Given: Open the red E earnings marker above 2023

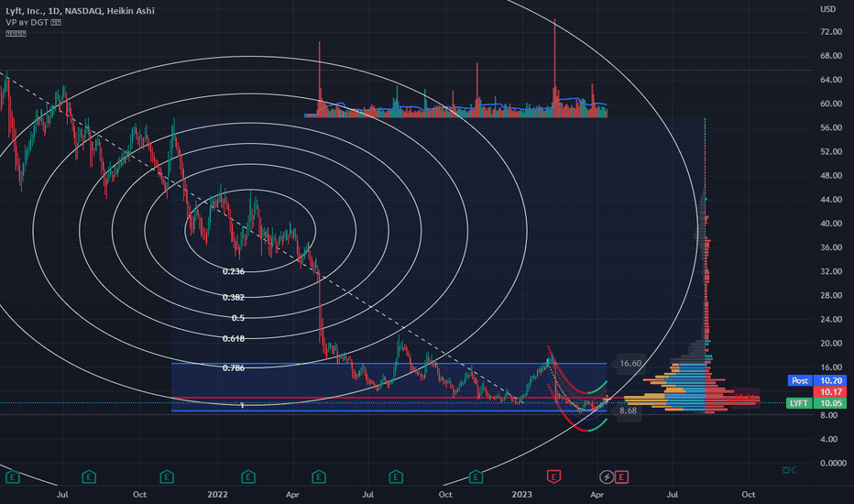Looking at the screenshot, I should [x=553, y=477].
